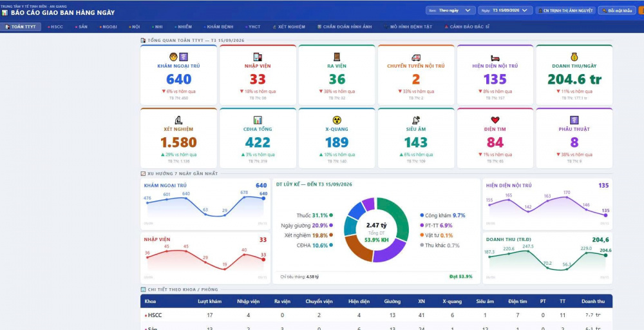Switch to the HSCC tab
The height and width of the screenshot is (330, 644).
(x=55, y=26)
